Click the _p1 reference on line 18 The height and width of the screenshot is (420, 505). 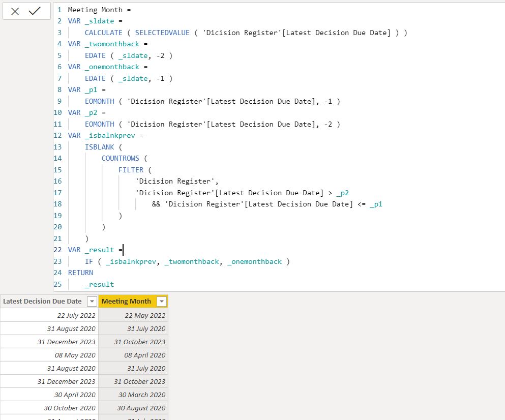click(376, 204)
